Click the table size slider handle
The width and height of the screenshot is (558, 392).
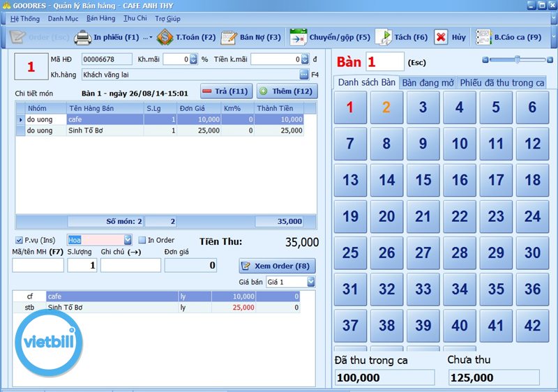click(x=518, y=60)
